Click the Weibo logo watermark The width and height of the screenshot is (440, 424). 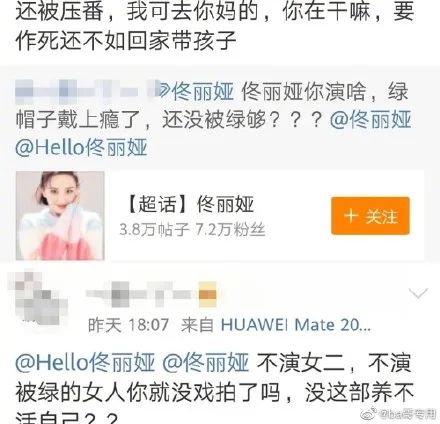[x=370, y=414]
